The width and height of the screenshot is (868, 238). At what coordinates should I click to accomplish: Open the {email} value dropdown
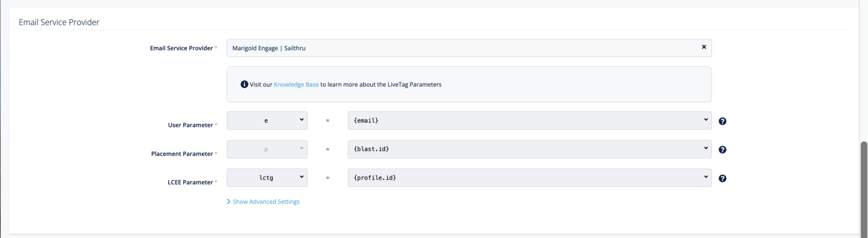click(x=529, y=121)
